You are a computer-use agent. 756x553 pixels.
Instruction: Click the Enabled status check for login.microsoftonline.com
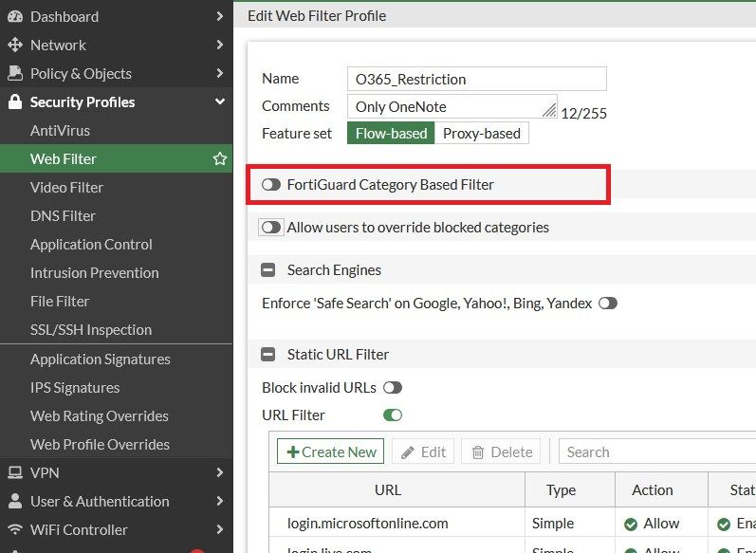tap(724, 525)
